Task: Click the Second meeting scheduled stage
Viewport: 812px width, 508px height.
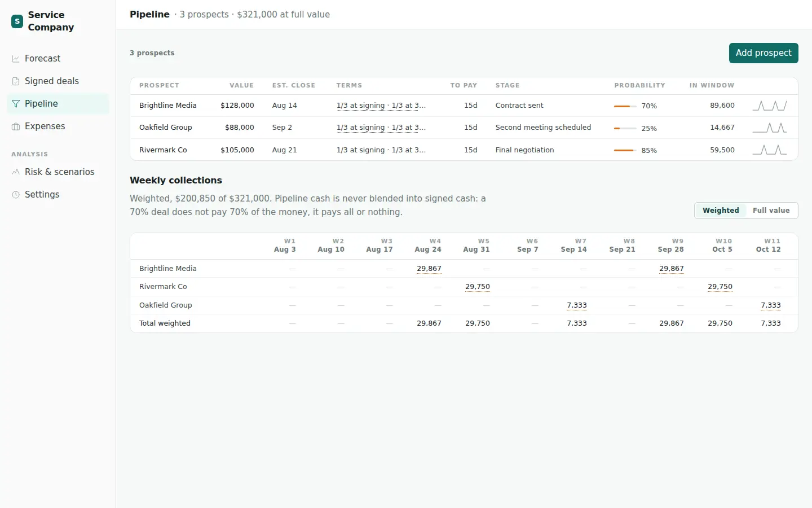Action: (x=543, y=128)
